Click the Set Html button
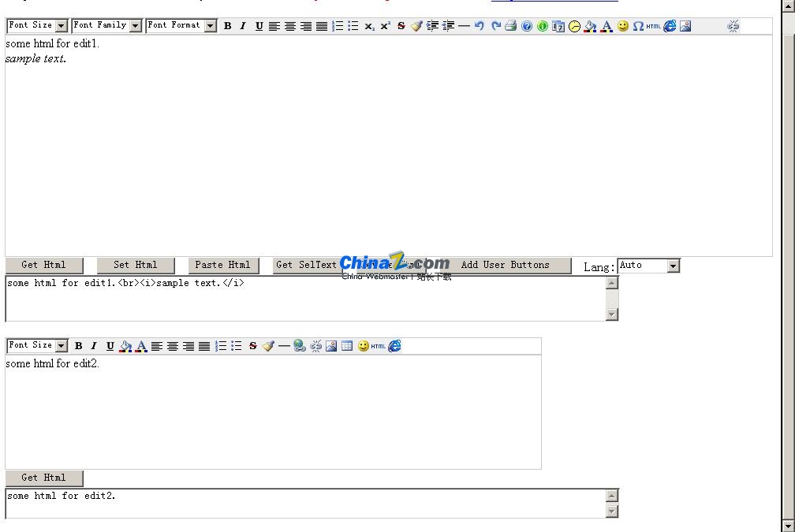Image resolution: width=795 pixels, height=532 pixels. tap(136, 265)
